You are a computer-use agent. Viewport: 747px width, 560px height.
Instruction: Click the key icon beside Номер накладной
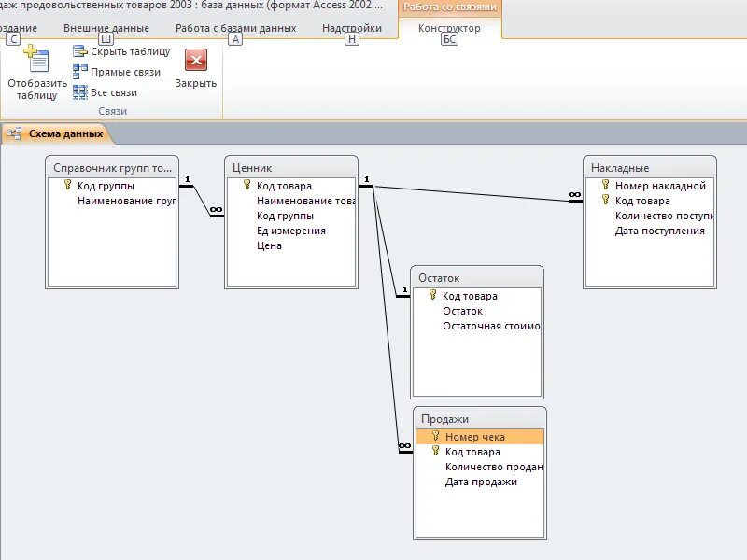point(605,185)
